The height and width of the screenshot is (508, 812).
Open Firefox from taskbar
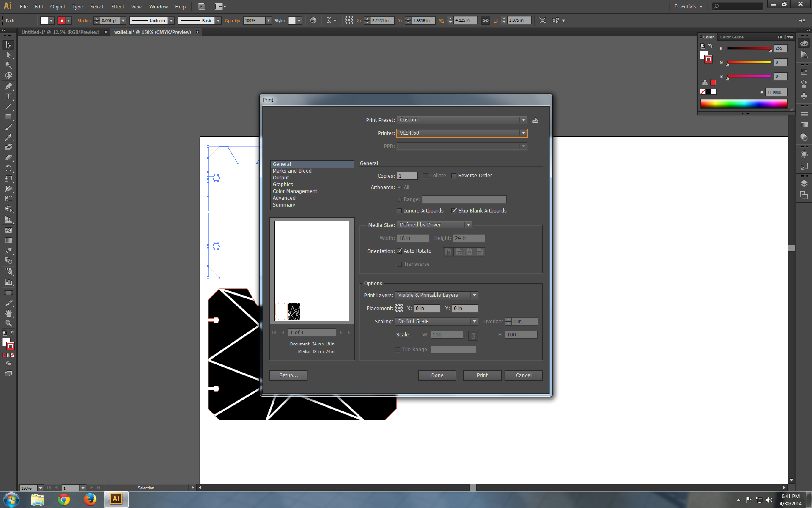(x=90, y=500)
